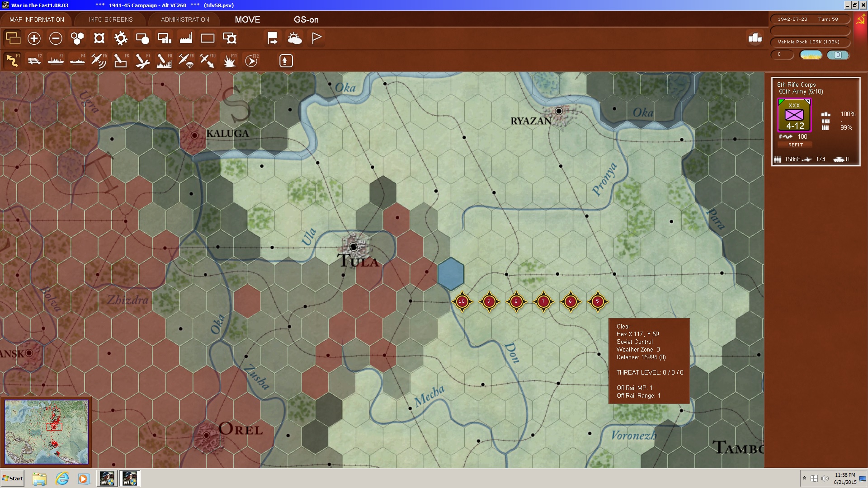Click the Soviet hammer and sickle flag

[860, 20]
